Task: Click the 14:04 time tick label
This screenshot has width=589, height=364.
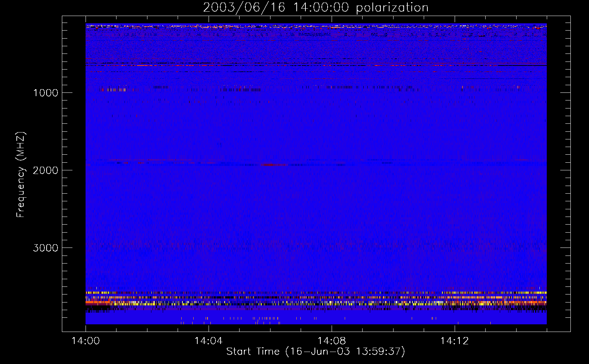Action: 208,341
